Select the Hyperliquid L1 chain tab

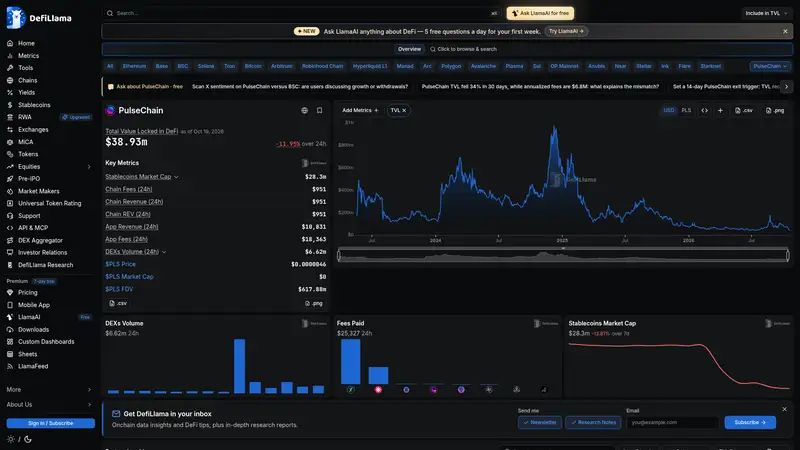(370, 66)
